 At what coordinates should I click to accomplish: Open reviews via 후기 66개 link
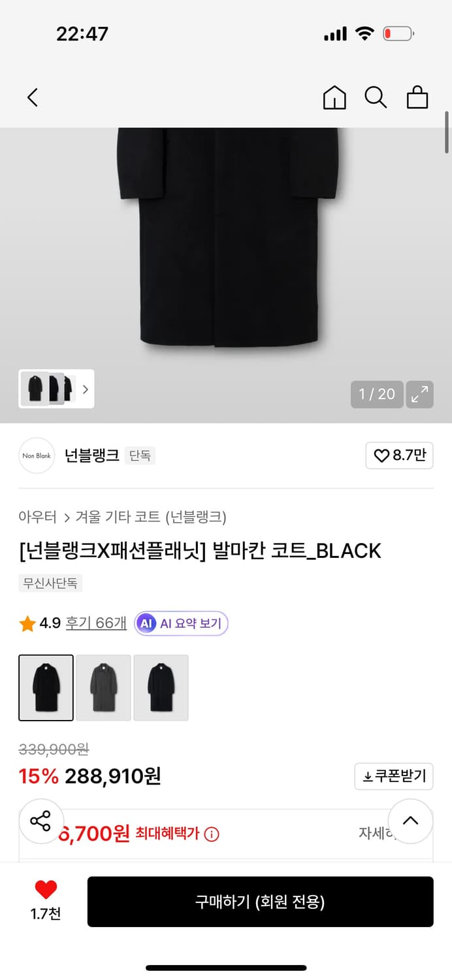(x=95, y=623)
